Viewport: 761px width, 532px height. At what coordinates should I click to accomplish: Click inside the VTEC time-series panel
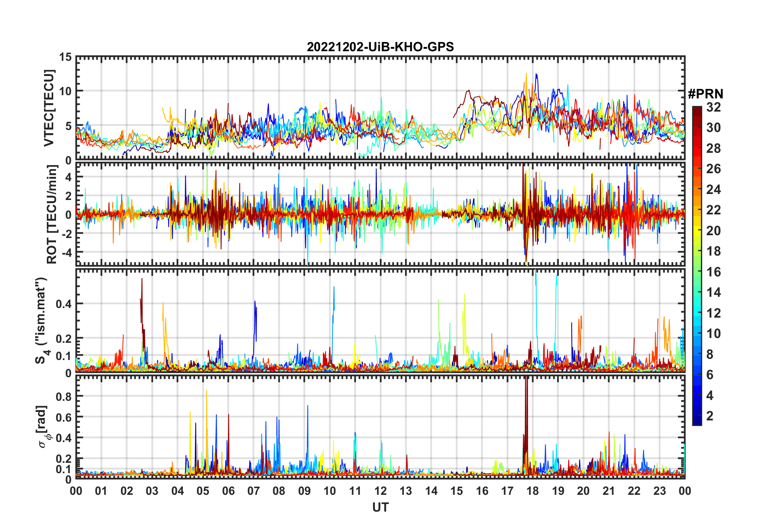(x=380, y=108)
